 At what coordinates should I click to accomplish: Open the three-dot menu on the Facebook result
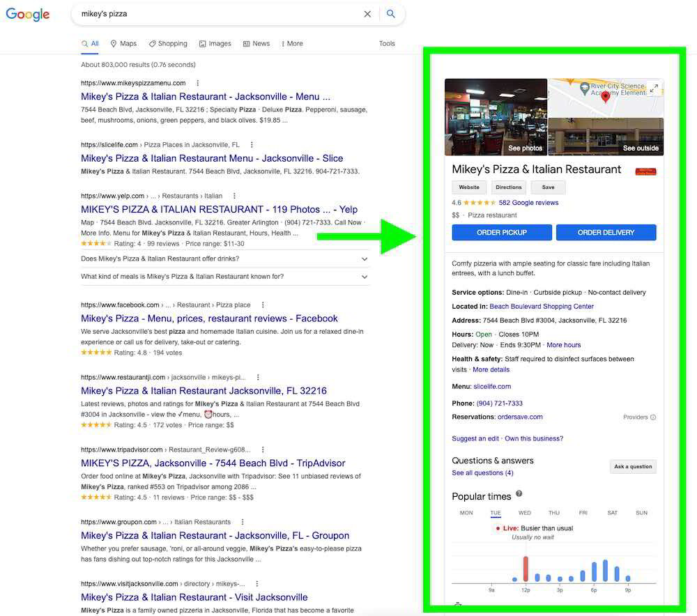pyautogui.click(x=261, y=304)
